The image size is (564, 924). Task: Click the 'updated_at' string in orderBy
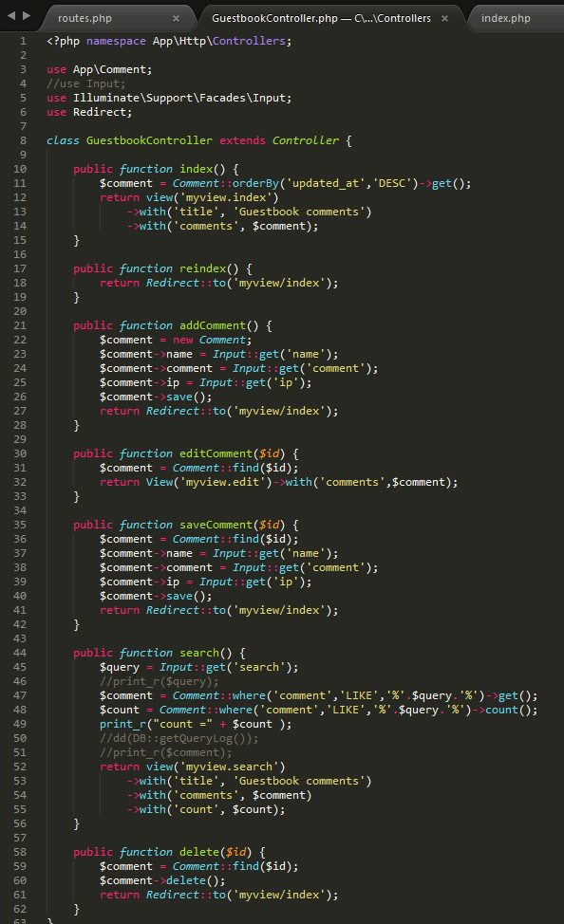point(327,183)
